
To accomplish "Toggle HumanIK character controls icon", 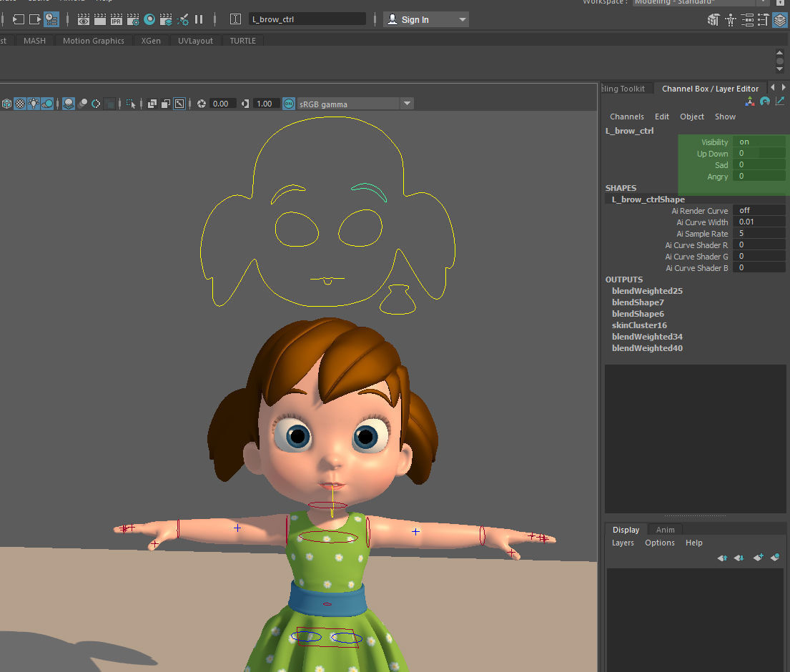I will tap(730, 20).
